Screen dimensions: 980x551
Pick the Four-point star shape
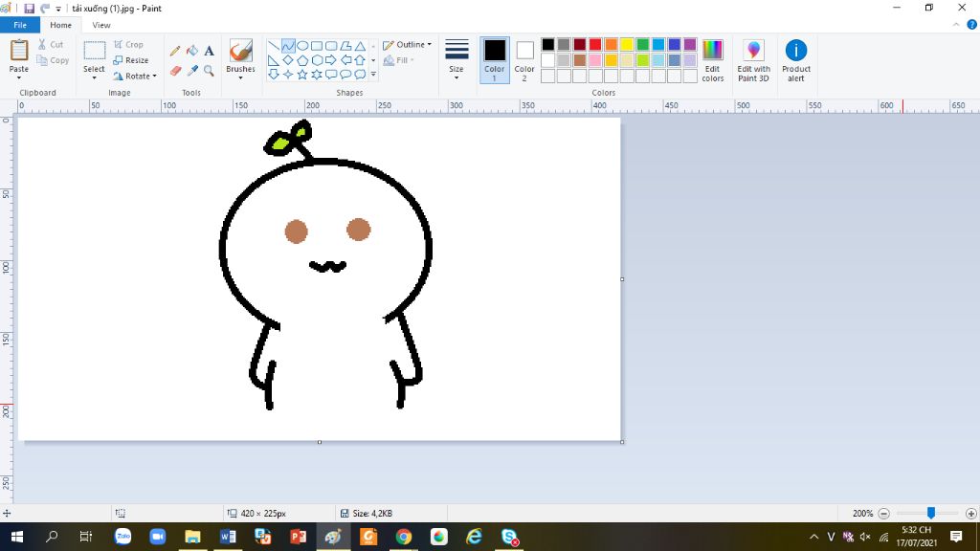coord(288,75)
